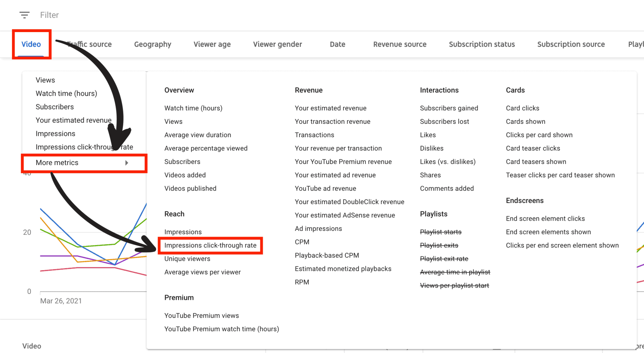This screenshot has width=644, height=353.
Task: Expand the More metrics submenu arrow
Action: click(127, 163)
